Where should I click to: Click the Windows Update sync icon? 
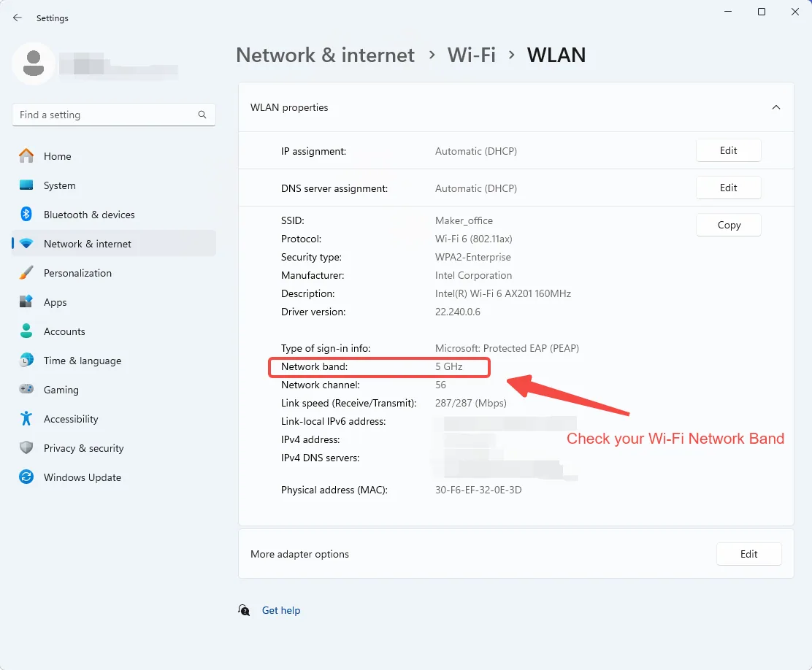[x=26, y=477]
